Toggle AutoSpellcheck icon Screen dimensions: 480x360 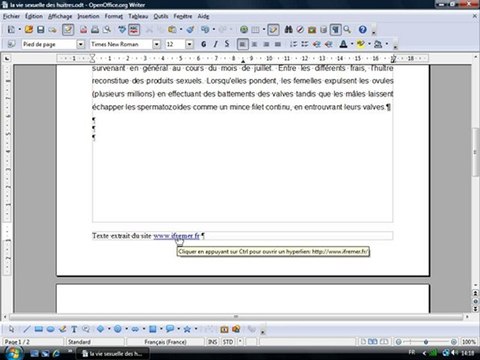pyautogui.click(x=134, y=30)
